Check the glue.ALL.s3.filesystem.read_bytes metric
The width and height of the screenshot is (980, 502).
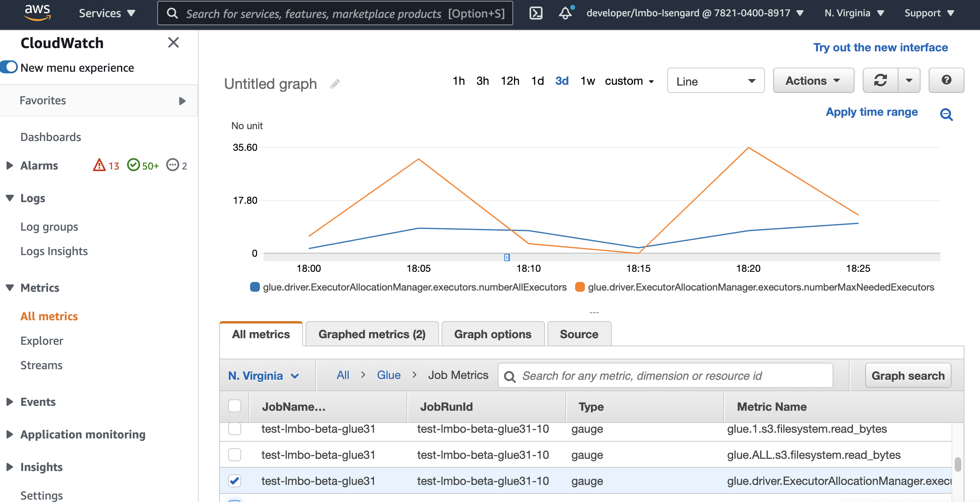coord(235,455)
